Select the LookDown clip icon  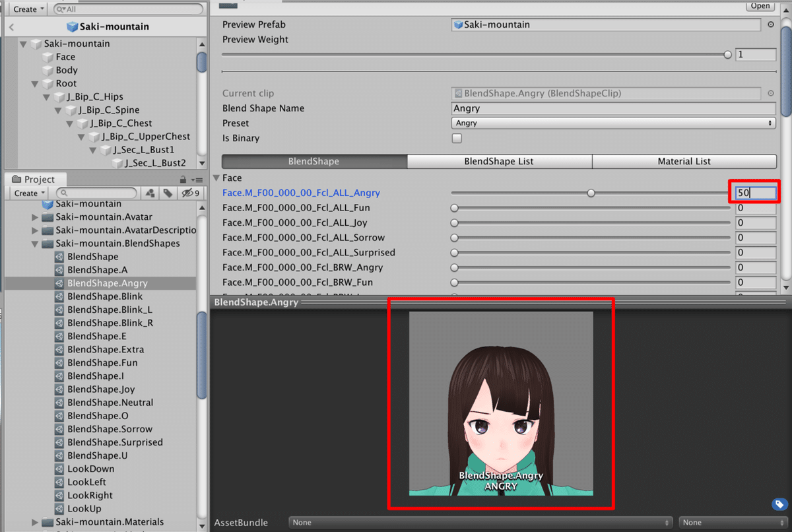point(59,469)
